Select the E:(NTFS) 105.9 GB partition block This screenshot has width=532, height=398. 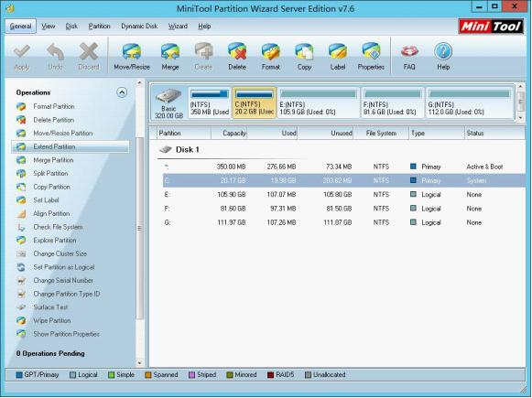319,103
